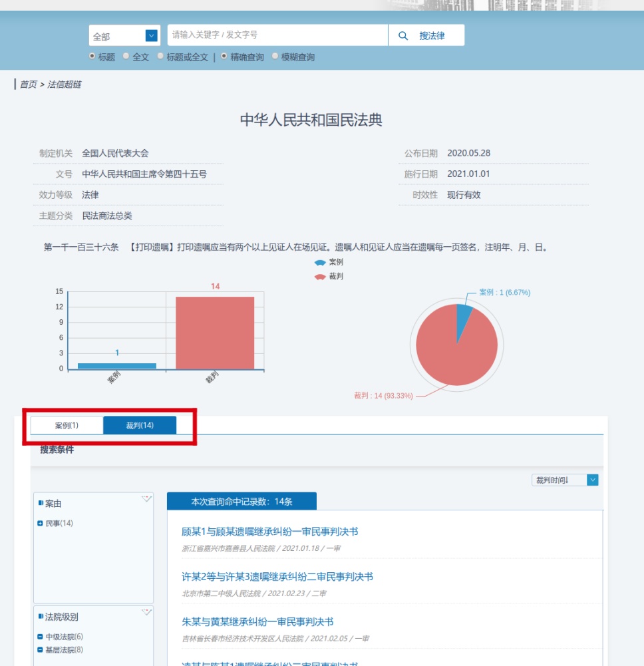Click the filter funnel icon in 法院级别 panel

click(146, 612)
